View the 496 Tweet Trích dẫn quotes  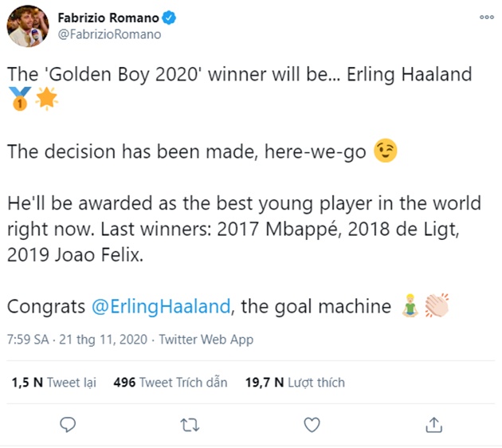[171, 383]
